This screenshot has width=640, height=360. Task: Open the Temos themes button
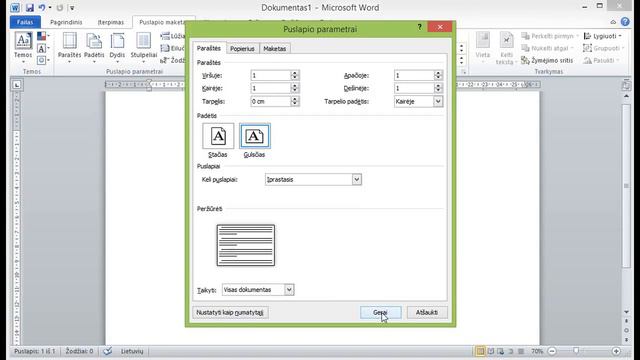[x=23, y=48]
